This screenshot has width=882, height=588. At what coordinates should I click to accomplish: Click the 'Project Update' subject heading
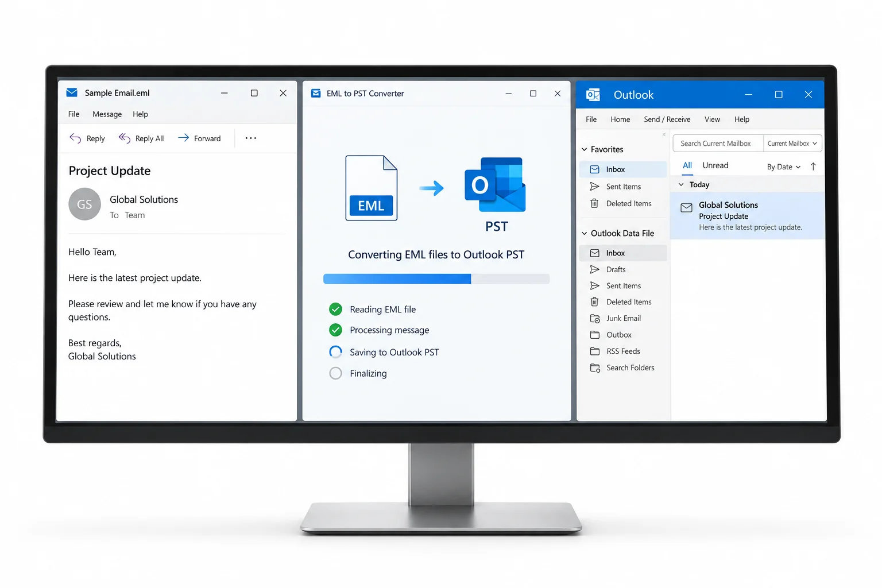pos(110,171)
